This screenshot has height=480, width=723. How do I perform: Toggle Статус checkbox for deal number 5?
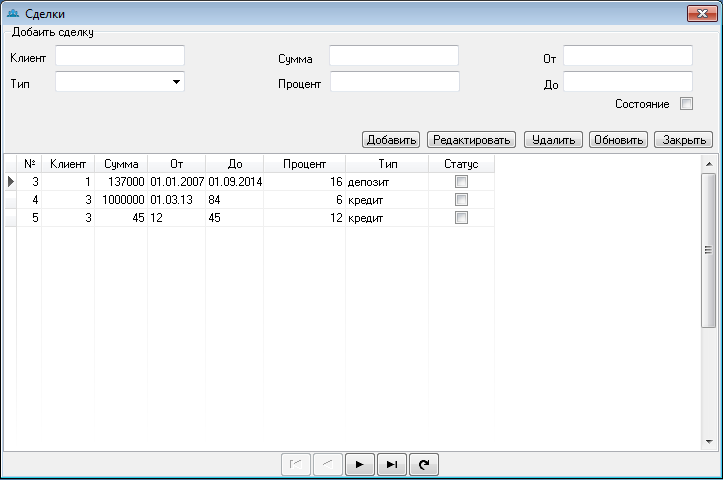461,218
